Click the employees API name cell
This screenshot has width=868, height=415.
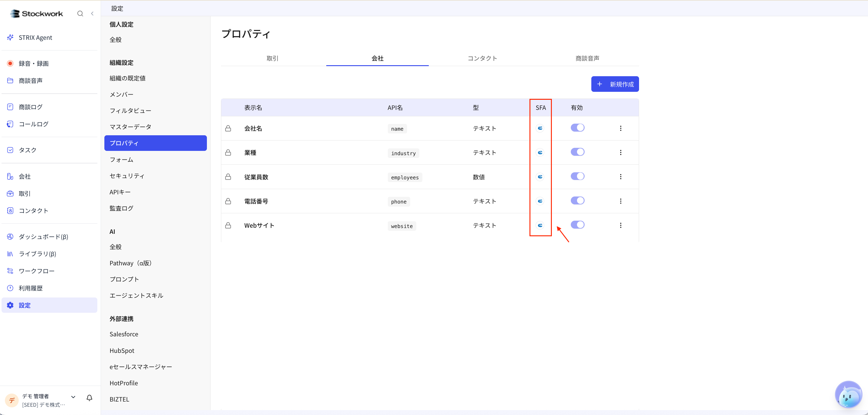[x=405, y=178]
